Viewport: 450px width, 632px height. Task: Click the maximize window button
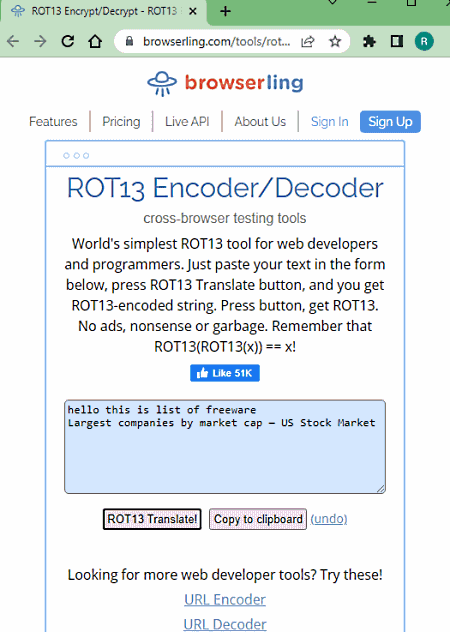point(411,2)
